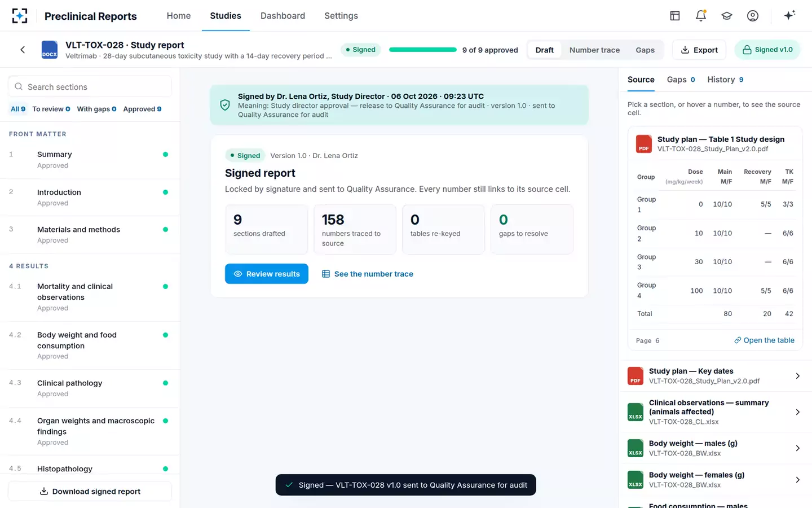Click the PDF icon for Study plan Table 1
This screenshot has width=812, height=508.
point(644,144)
